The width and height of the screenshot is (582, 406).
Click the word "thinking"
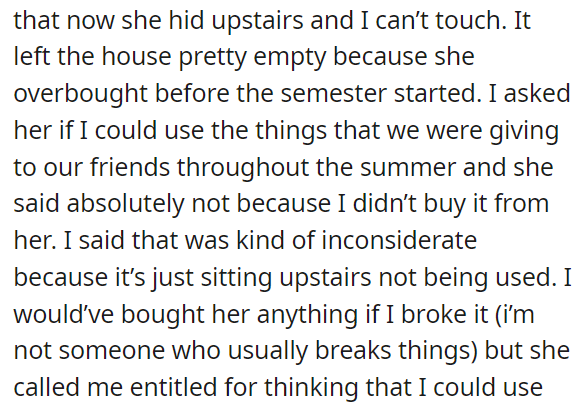[311, 387]
